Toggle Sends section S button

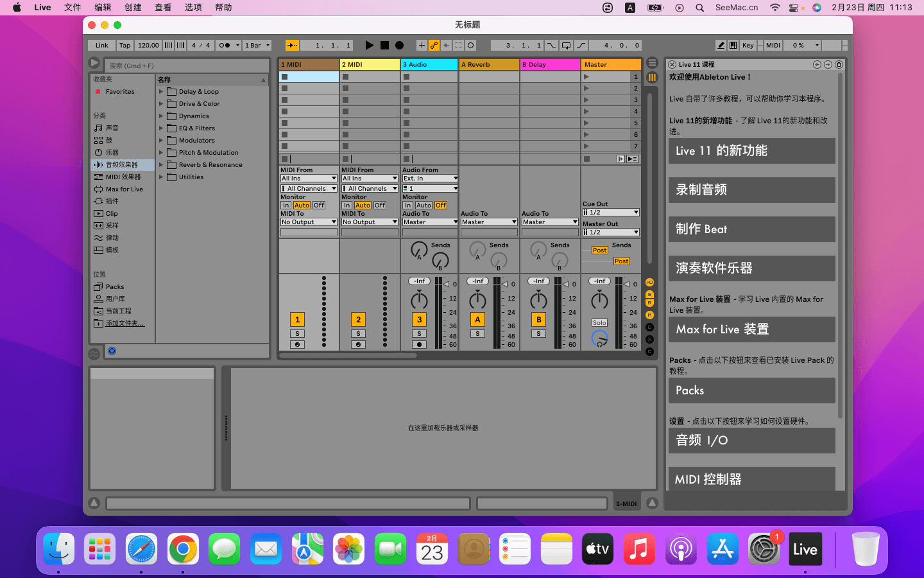649,295
